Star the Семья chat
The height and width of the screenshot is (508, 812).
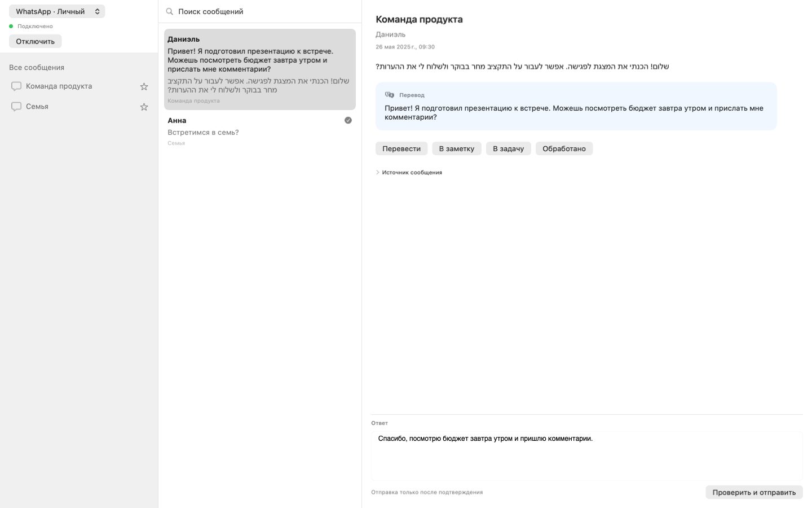click(x=144, y=107)
